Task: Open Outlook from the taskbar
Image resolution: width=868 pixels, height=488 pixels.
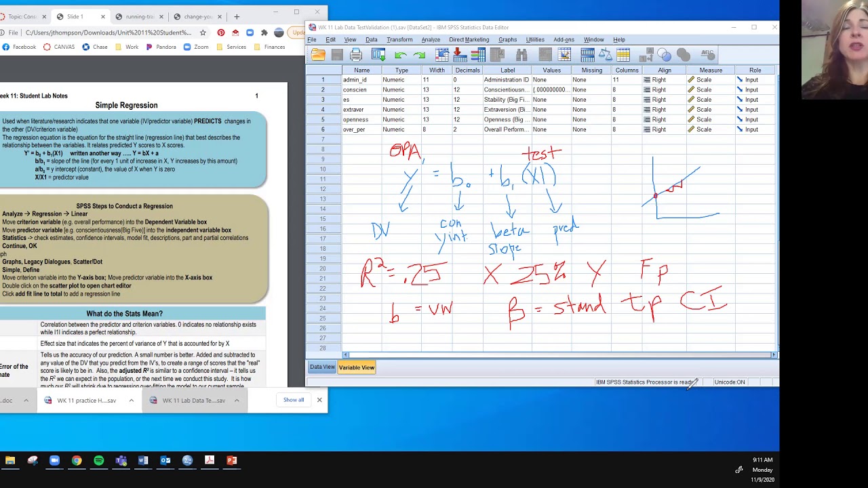Action: pos(165,461)
